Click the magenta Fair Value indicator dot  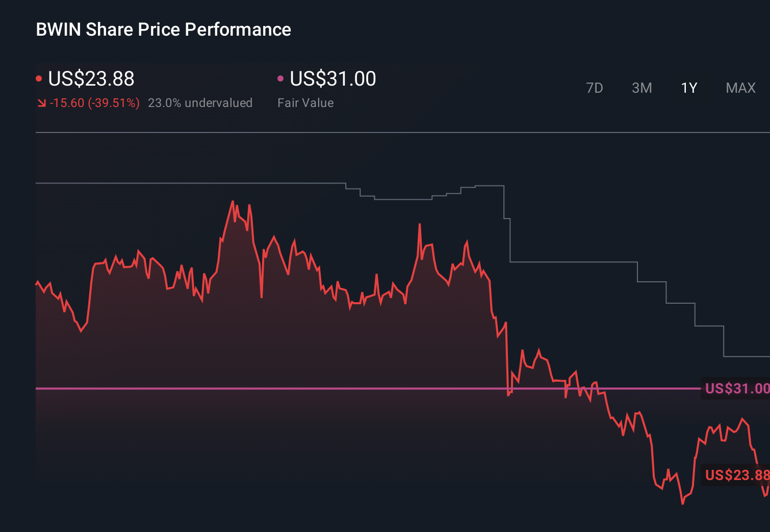pos(280,78)
